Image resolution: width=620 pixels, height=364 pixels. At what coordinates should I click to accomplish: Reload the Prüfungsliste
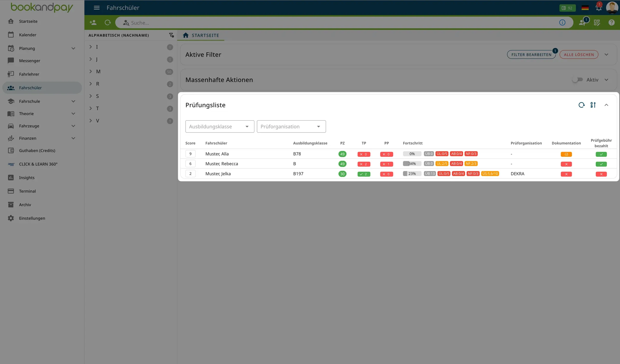[581, 105]
